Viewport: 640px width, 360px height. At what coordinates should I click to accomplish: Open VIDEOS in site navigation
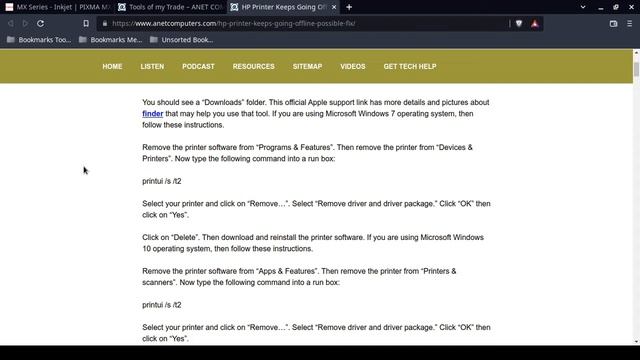[353, 67]
